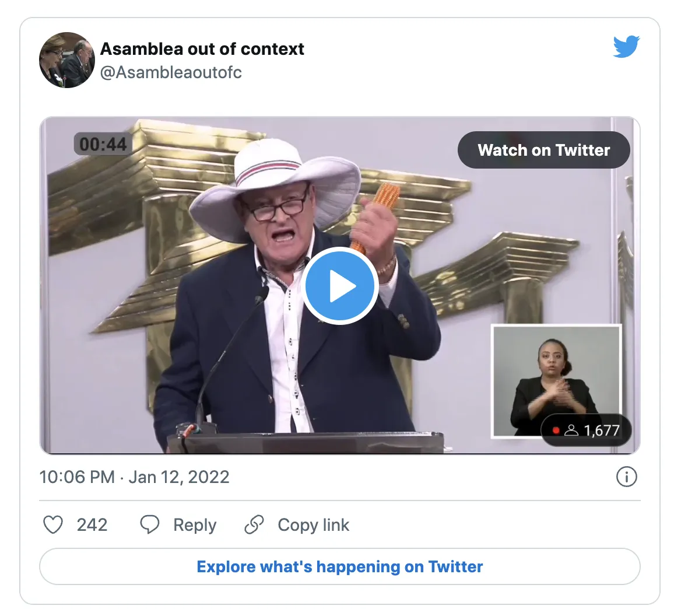
Task: Click the 242 likes count
Action: (92, 525)
